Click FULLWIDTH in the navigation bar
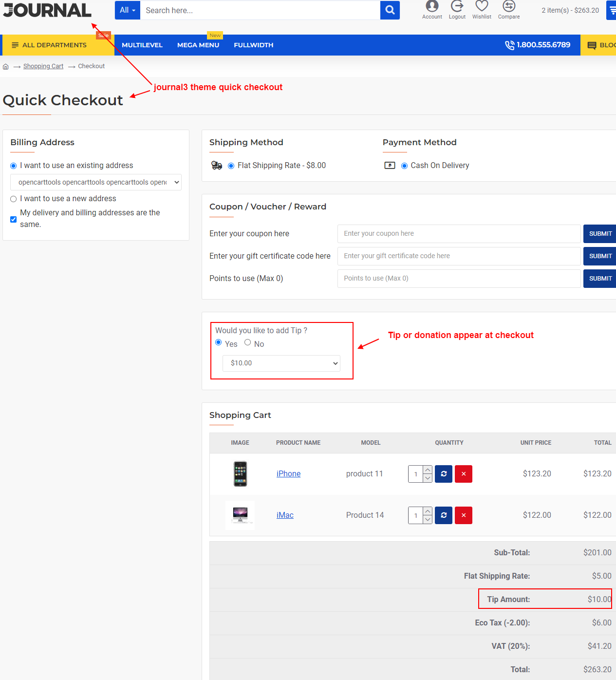Screen dimensions: 616x680 [x=253, y=45]
